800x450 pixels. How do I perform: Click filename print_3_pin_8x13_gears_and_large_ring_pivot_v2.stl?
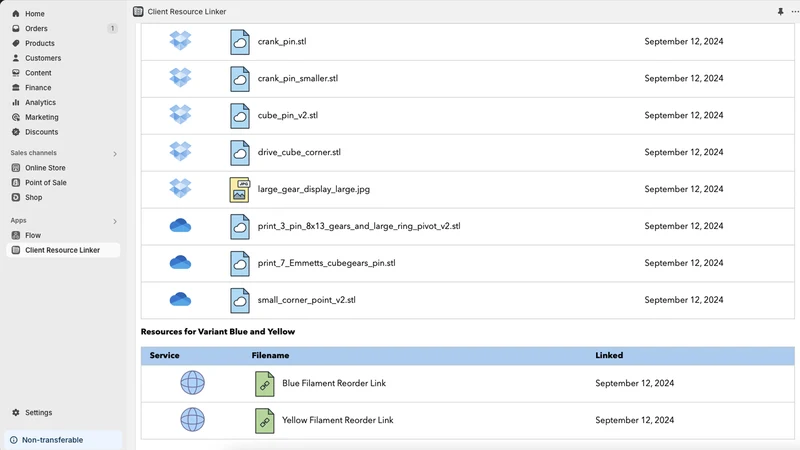[359, 226]
